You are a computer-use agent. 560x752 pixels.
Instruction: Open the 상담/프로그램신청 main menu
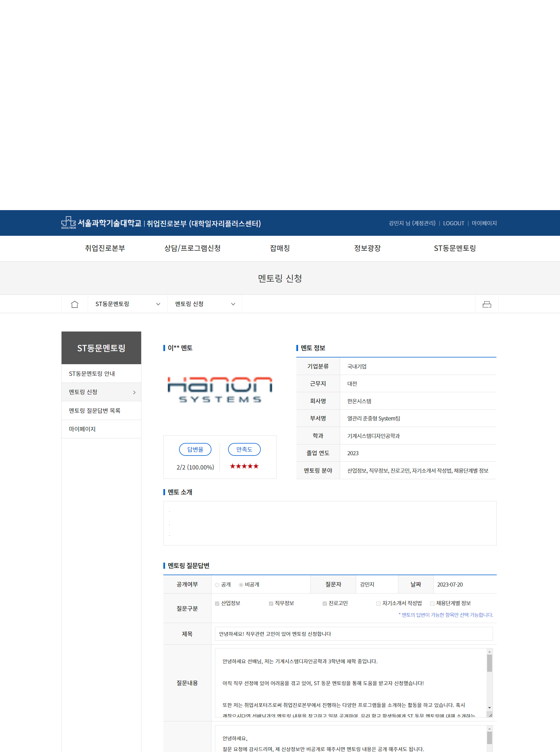pyautogui.click(x=192, y=248)
